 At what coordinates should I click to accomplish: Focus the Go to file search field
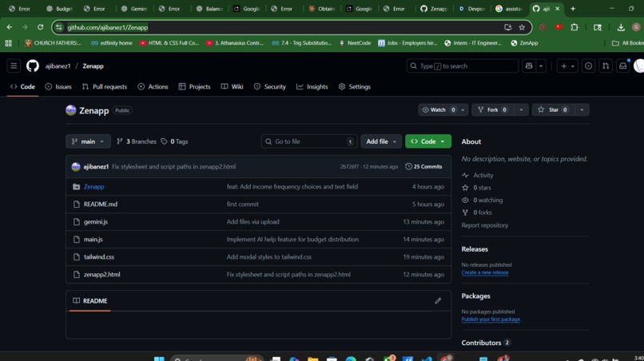pos(309,141)
